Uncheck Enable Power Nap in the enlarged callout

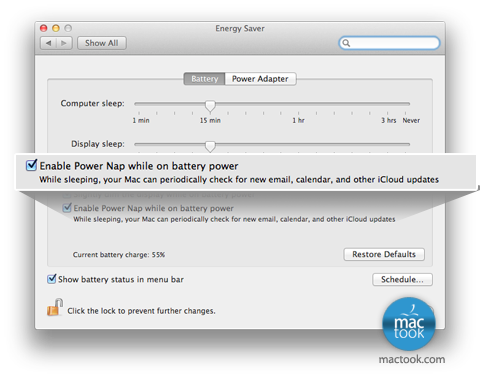click(31, 165)
